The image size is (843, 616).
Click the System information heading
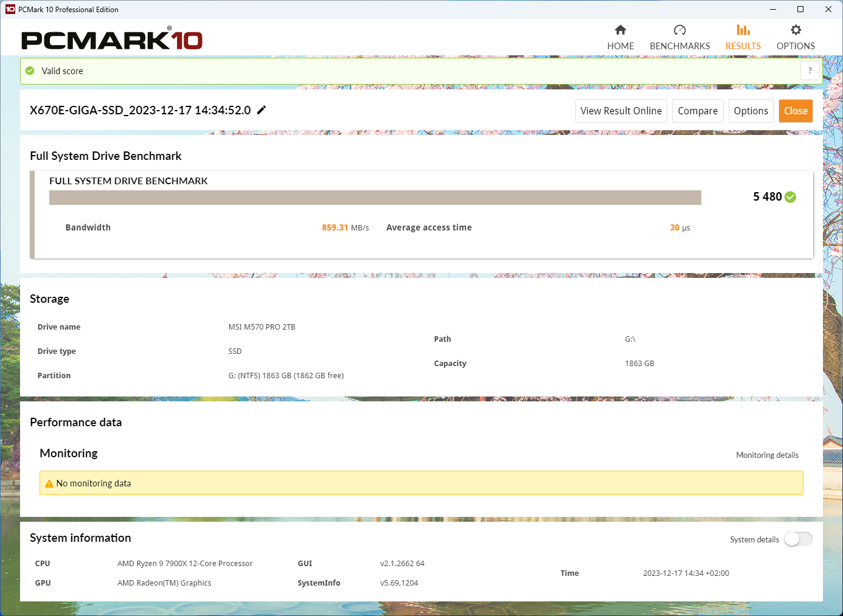click(x=80, y=538)
